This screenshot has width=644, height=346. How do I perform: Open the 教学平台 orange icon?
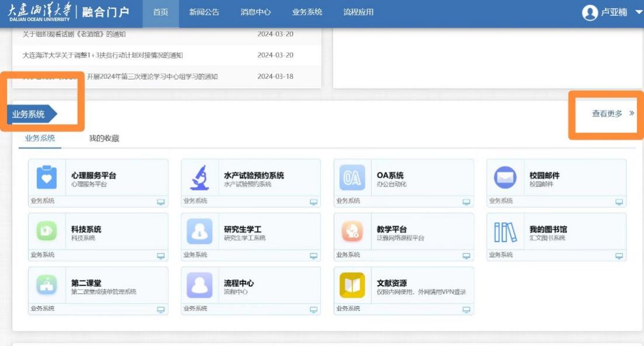point(352,231)
